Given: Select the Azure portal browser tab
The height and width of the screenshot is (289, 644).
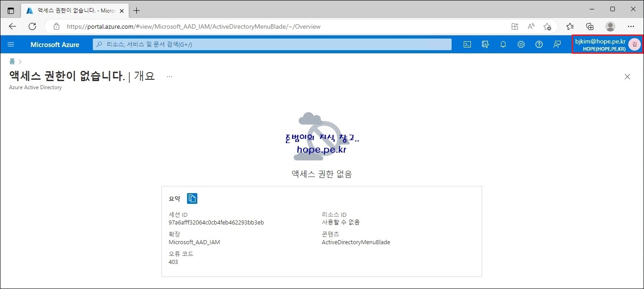Looking at the screenshot, I should click(x=74, y=10).
